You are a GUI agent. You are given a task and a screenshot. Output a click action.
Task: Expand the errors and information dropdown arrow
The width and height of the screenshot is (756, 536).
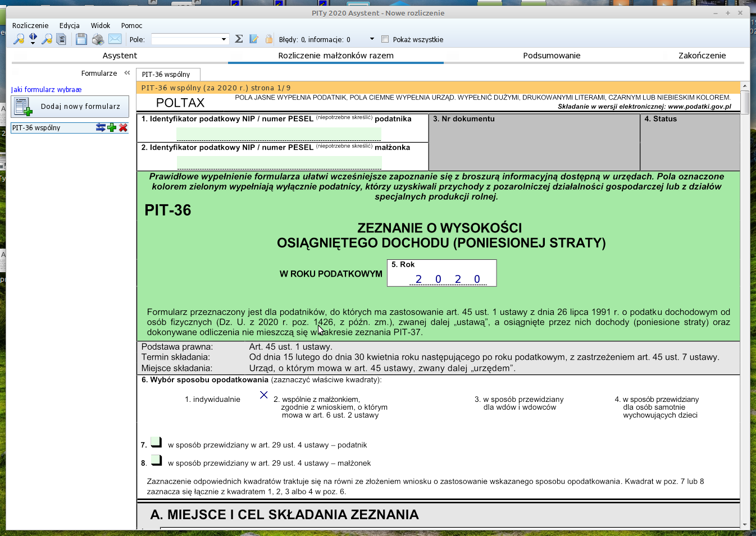click(372, 39)
